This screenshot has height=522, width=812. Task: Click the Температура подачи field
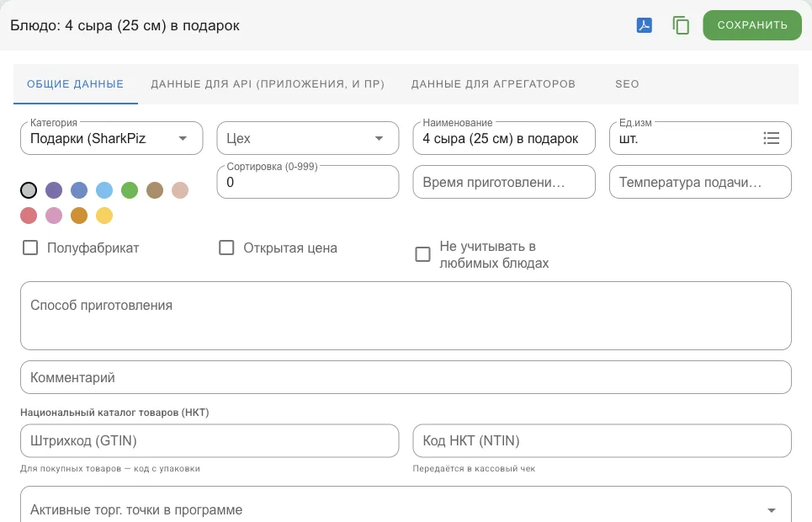tap(700, 182)
